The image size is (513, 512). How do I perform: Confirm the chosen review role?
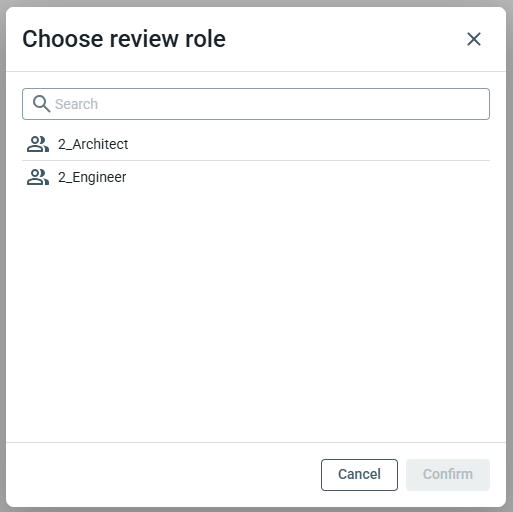click(448, 475)
